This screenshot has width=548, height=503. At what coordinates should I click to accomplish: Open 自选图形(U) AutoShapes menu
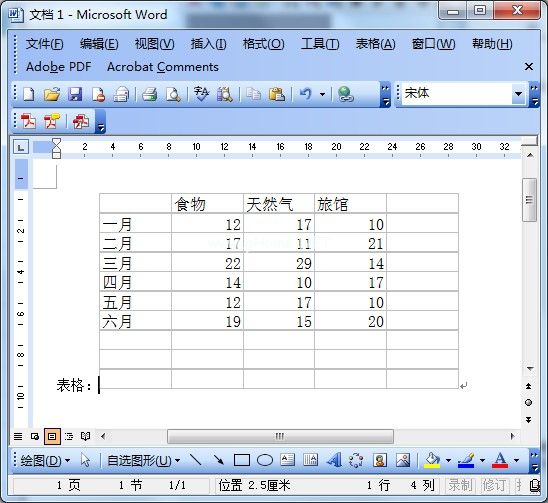point(143,460)
